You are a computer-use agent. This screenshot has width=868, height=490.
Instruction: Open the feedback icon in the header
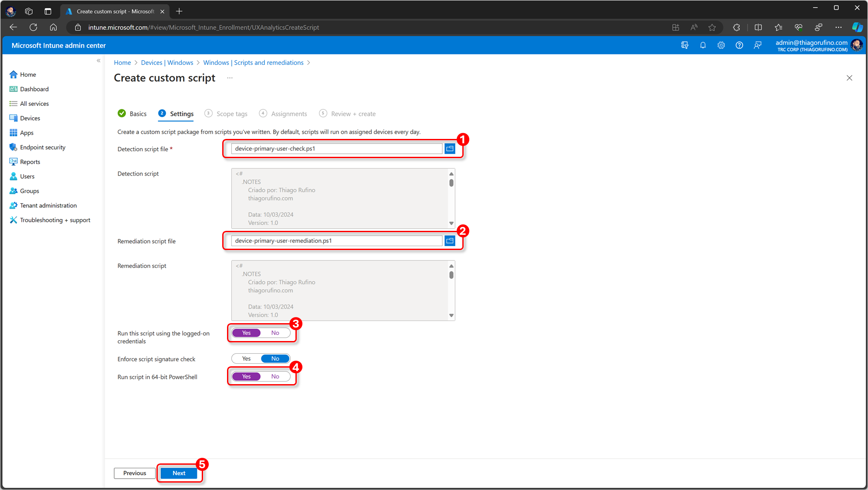pos(758,45)
